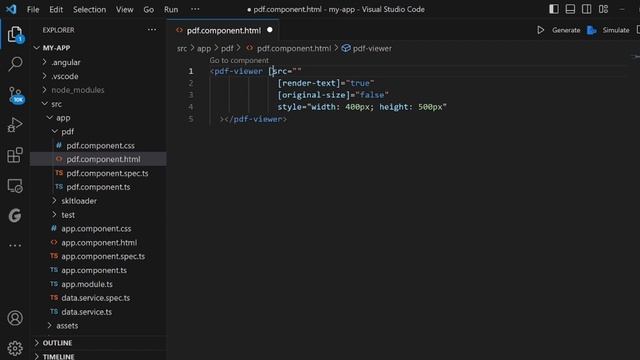Open the Explorer view in activity bar
Screen dimensions: 640x360
pyautogui.click(x=15, y=35)
